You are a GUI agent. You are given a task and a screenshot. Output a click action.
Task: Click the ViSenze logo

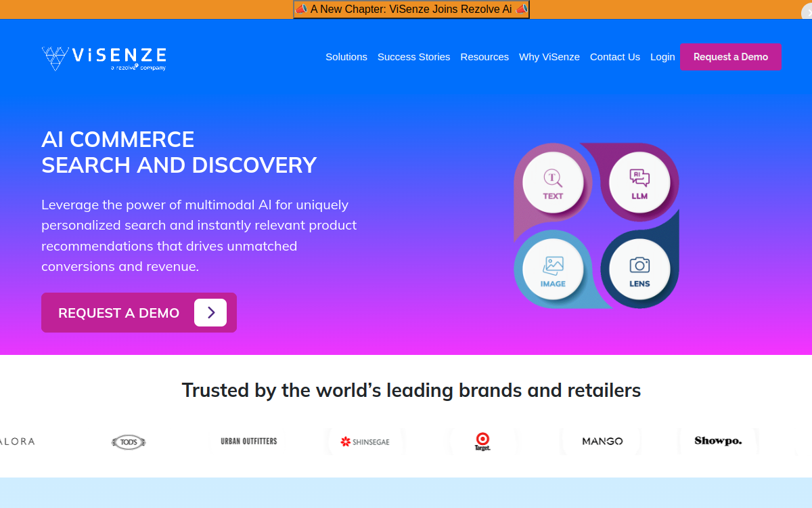pyautogui.click(x=104, y=58)
